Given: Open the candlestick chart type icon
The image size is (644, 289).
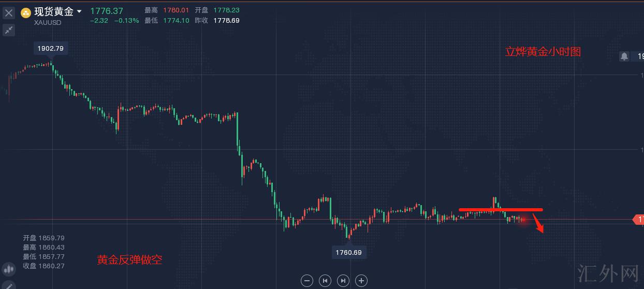Looking at the screenshot, I should pos(9,269).
